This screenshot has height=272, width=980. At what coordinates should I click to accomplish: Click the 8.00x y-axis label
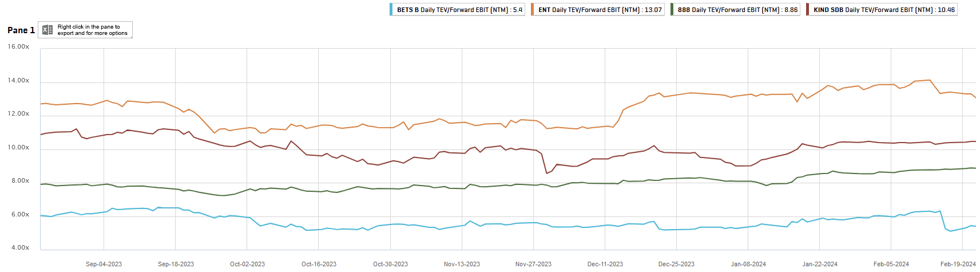pos(20,181)
